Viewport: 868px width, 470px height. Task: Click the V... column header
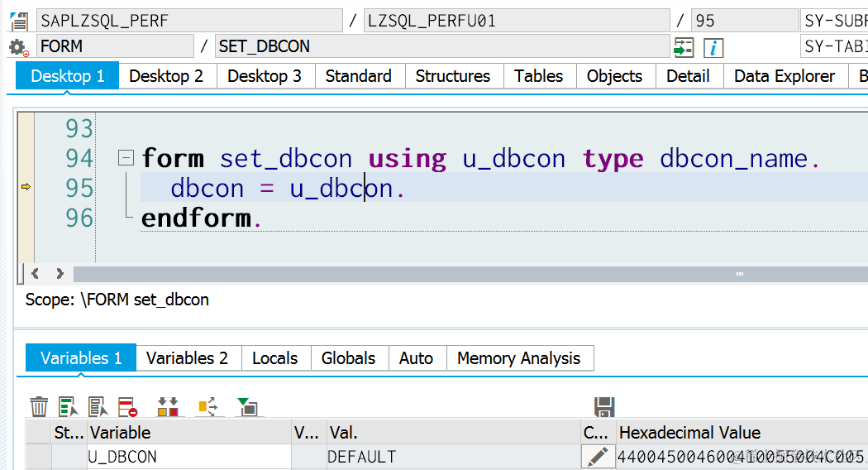click(x=309, y=432)
